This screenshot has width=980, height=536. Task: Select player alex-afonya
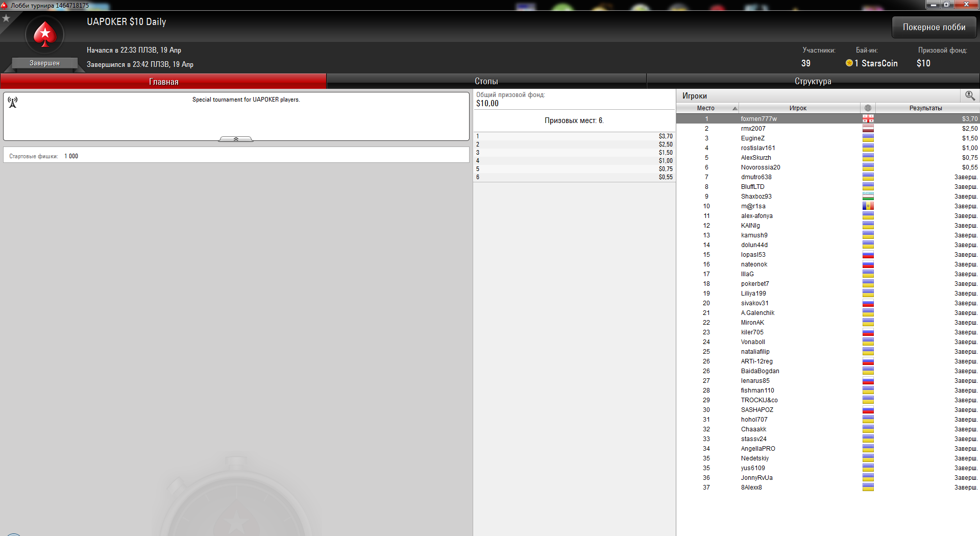[x=827, y=215]
